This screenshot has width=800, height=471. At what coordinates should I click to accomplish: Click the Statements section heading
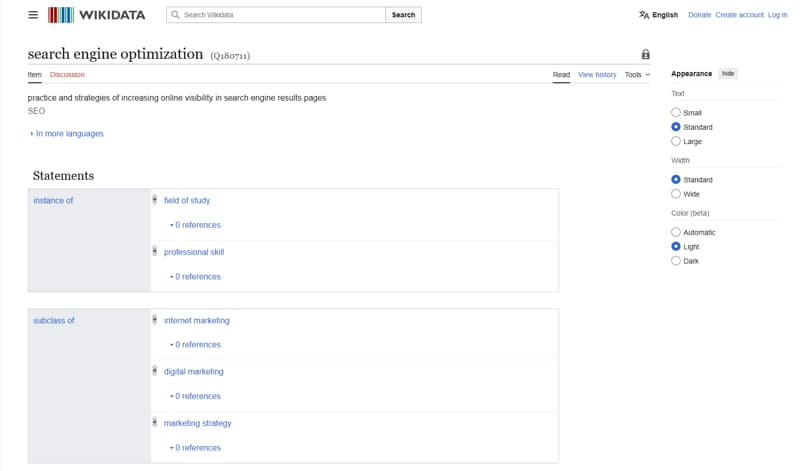coord(63,176)
